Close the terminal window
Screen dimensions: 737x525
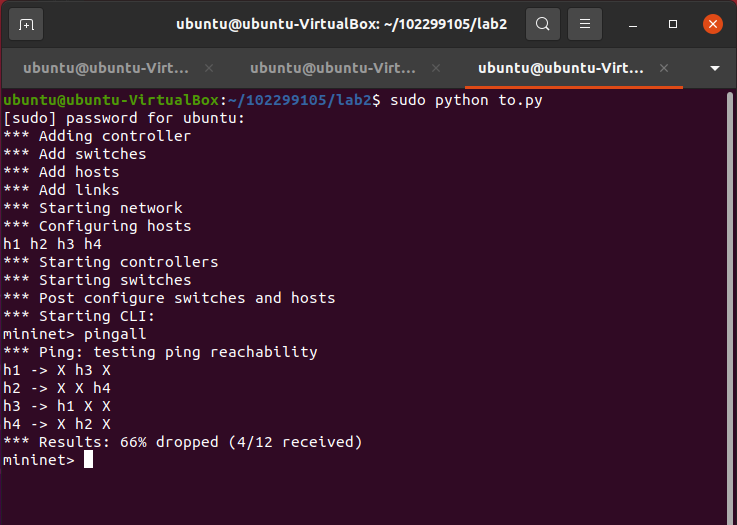pyautogui.click(x=712, y=24)
